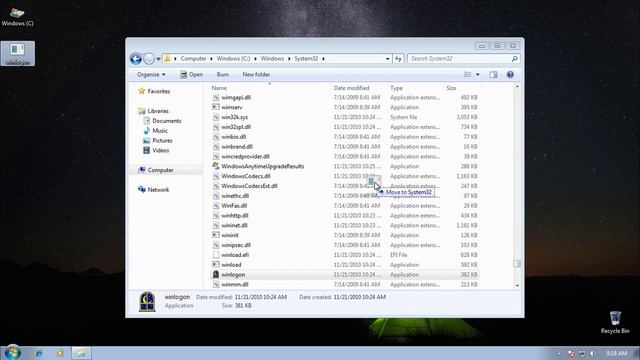Select the winlogon application icon in list
640x360 pixels.
(216, 275)
